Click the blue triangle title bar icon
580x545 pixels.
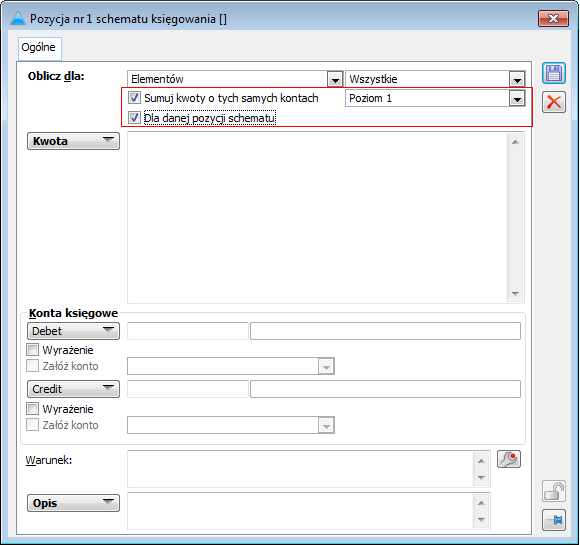click(17, 18)
